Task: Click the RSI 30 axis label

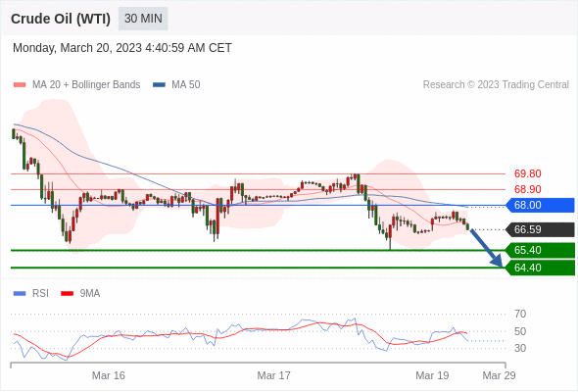Action: (520, 348)
